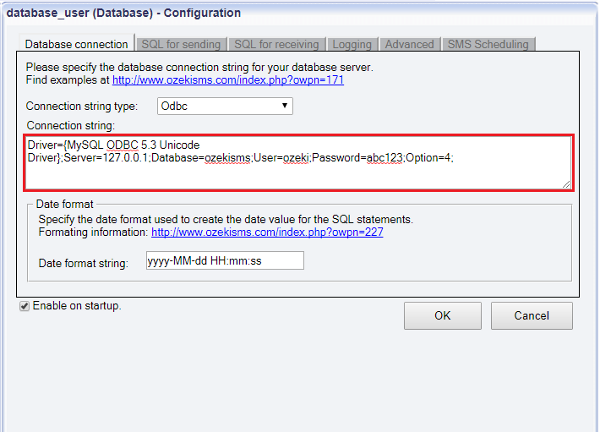This screenshot has height=432, width=600.
Task: Switch to the Database connection tab
Action: 76,44
